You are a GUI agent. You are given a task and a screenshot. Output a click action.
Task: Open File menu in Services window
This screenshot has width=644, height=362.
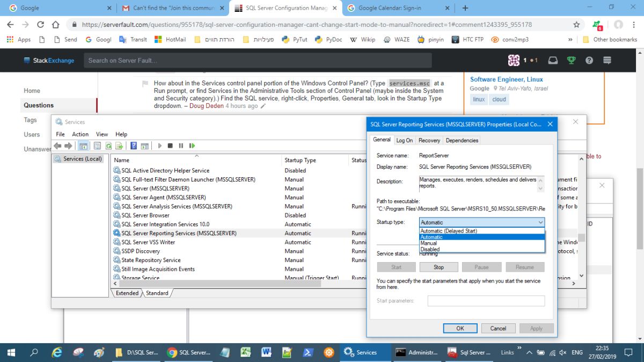[x=60, y=134]
